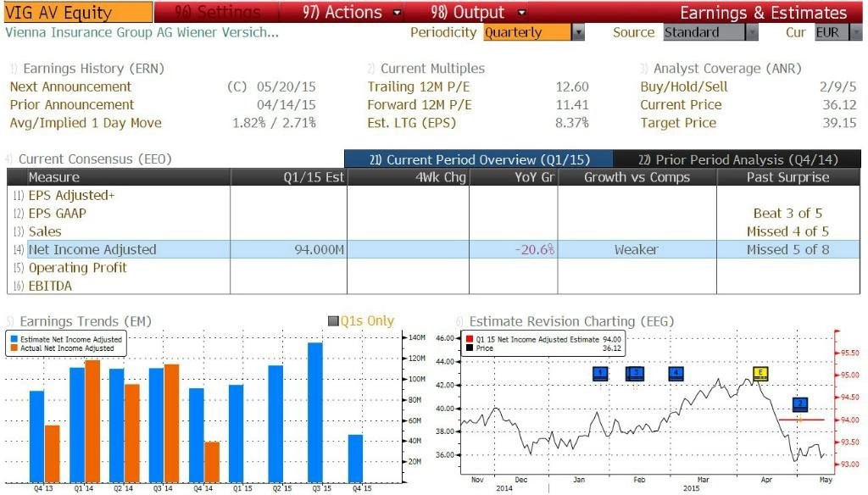Open the 96) Settings menu
This screenshot has height=495, width=868.
coord(217,12)
